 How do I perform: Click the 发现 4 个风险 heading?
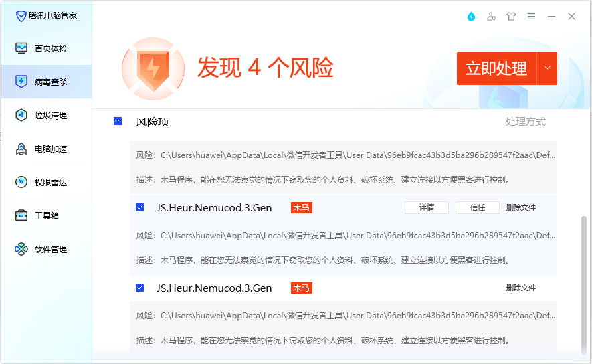[x=266, y=68]
